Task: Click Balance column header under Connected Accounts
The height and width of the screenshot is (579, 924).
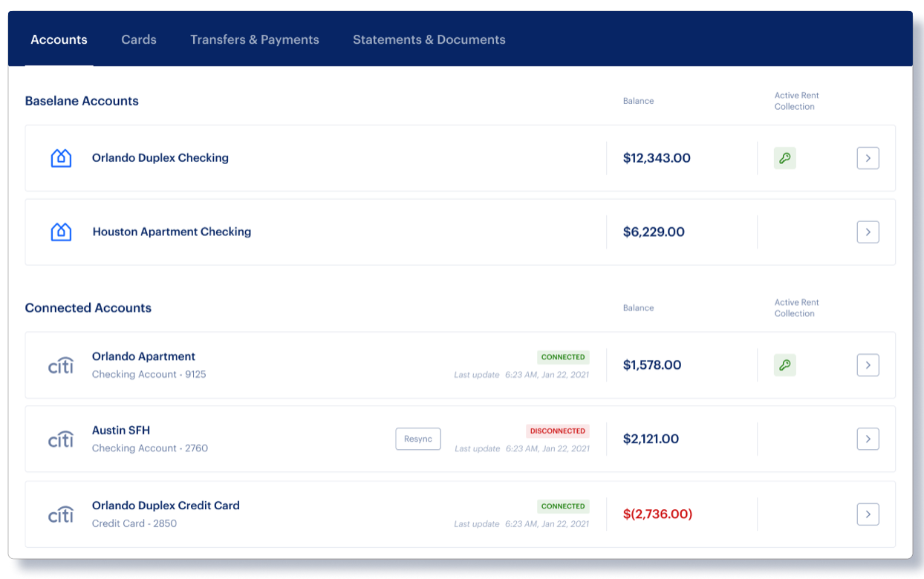Action: click(638, 308)
